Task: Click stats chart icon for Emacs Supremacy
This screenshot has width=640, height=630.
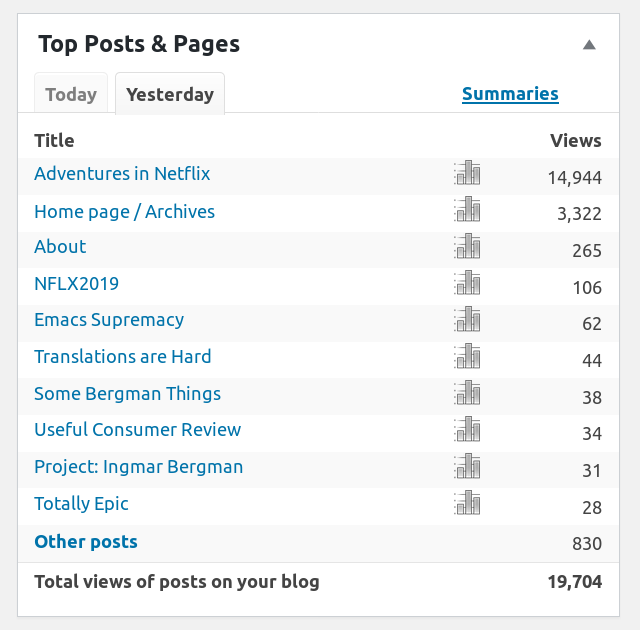Action: click(467, 320)
